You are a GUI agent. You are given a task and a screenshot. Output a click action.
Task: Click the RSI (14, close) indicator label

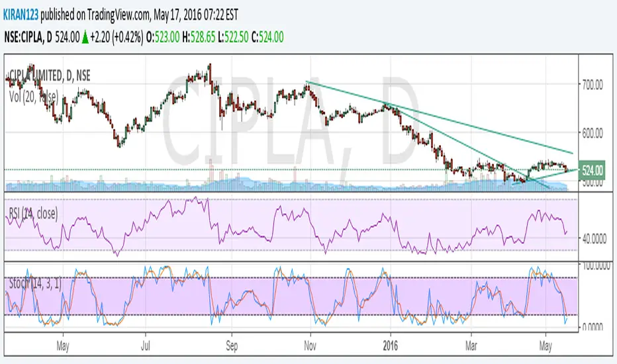tap(34, 214)
